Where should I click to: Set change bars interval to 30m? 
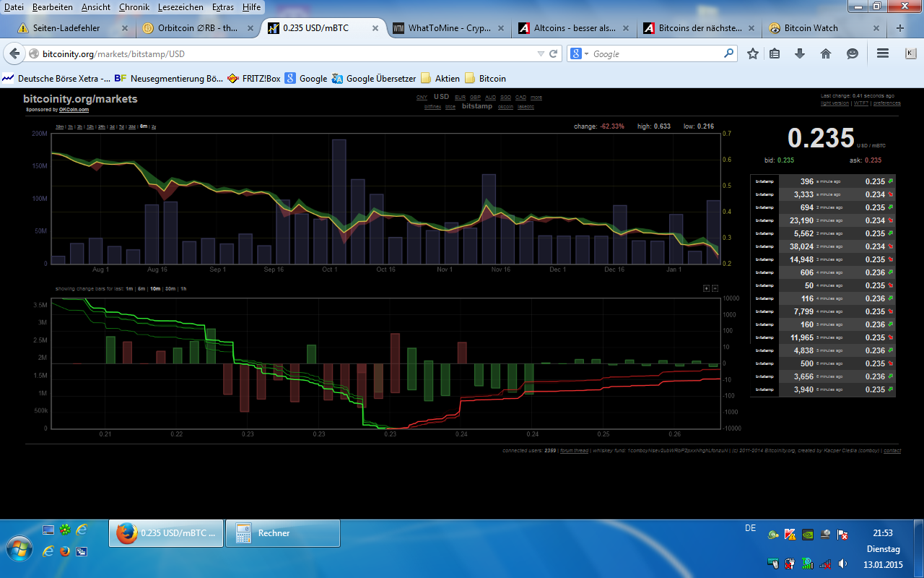coord(170,289)
